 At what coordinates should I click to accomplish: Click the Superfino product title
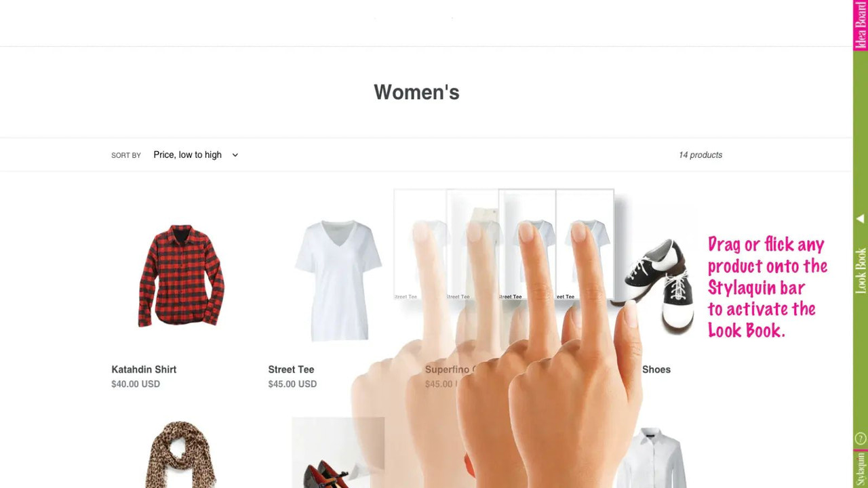(448, 369)
